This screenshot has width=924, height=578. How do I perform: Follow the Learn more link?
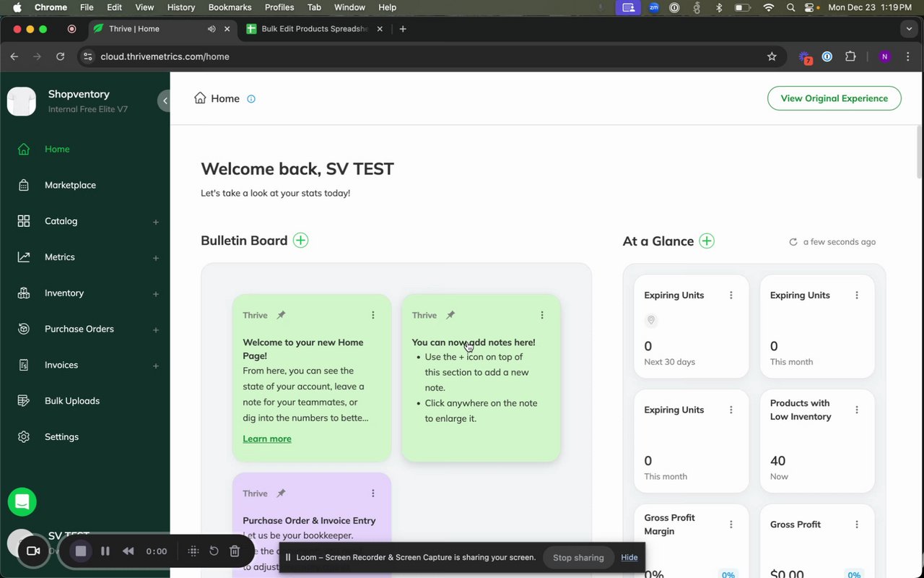pos(267,439)
